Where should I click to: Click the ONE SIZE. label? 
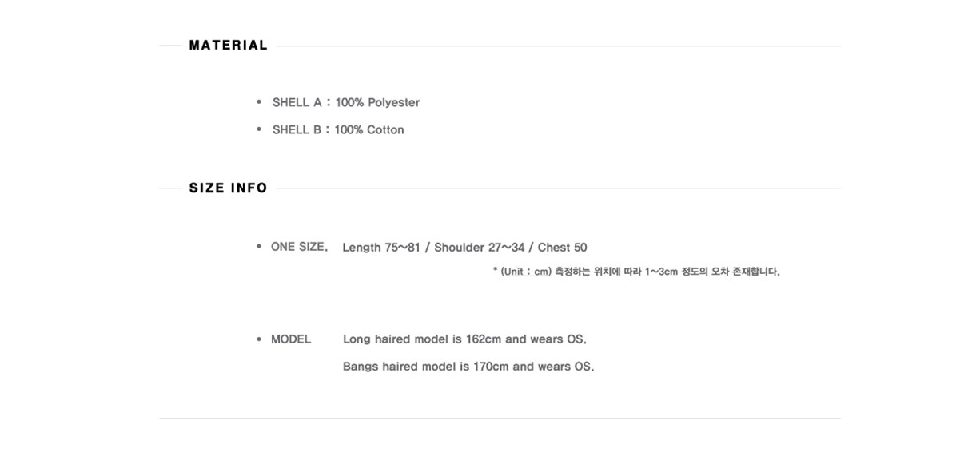click(x=300, y=247)
